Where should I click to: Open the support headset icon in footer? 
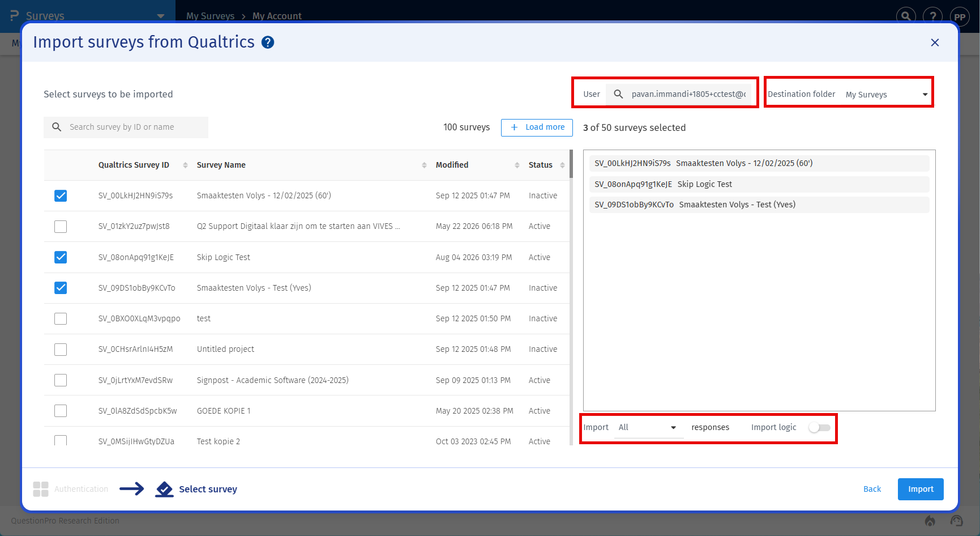[x=957, y=521]
